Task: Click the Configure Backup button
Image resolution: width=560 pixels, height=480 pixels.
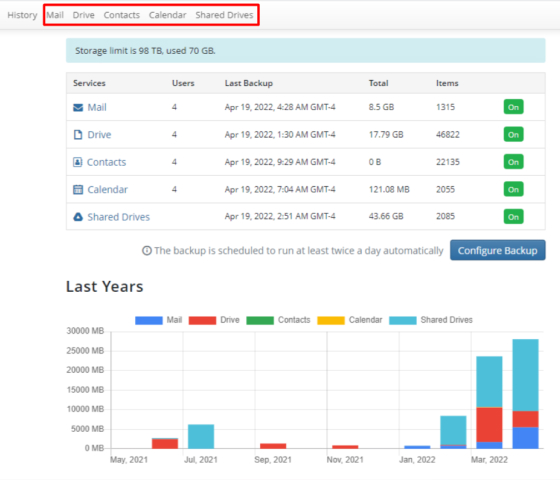Action: tap(498, 250)
